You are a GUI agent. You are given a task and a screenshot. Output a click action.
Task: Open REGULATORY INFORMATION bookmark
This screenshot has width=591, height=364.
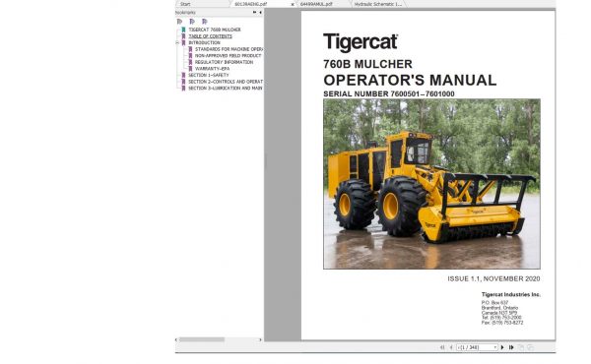pos(224,62)
